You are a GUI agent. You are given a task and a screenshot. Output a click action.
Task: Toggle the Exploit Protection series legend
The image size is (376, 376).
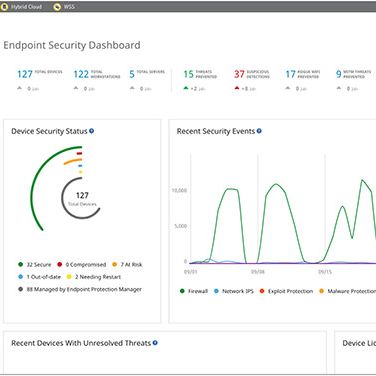[286, 291]
